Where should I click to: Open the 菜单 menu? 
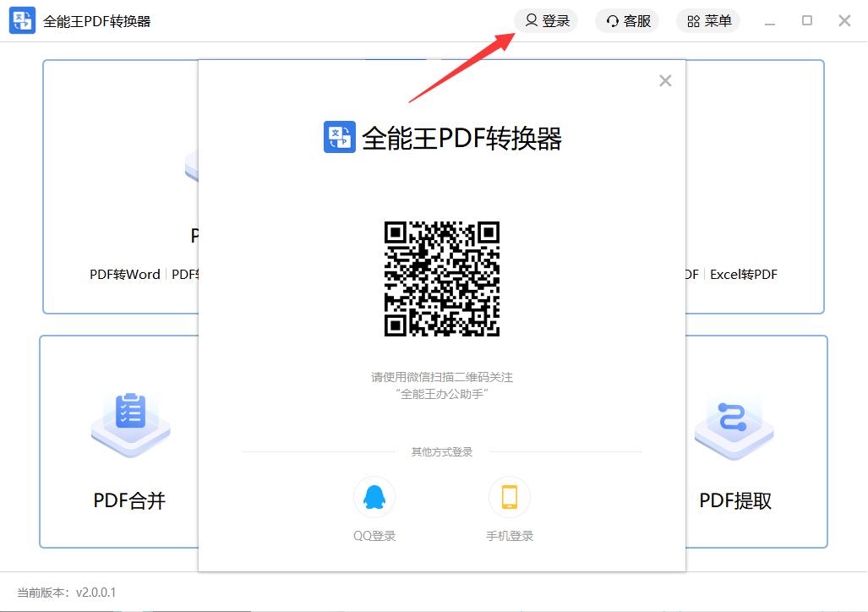pos(708,21)
